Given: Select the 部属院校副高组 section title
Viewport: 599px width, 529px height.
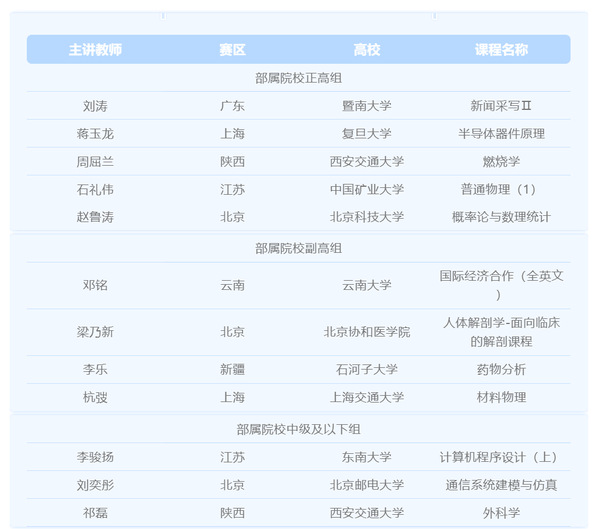Looking at the screenshot, I should (x=298, y=248).
